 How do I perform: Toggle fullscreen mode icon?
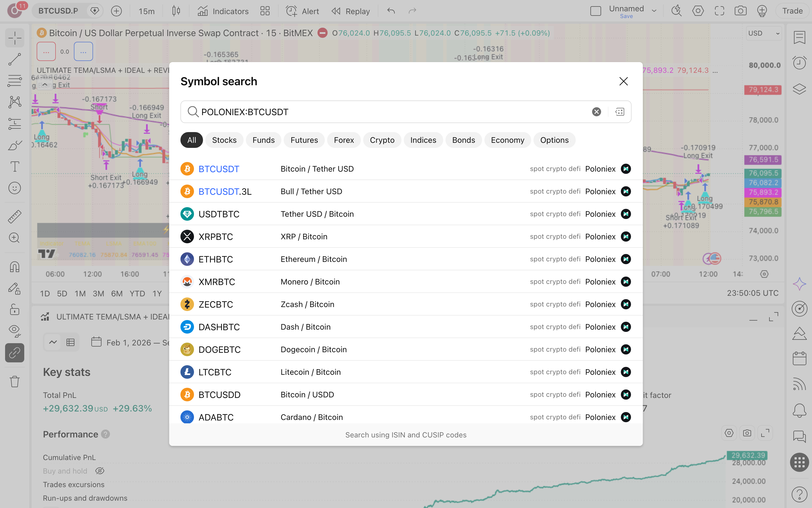pyautogui.click(x=720, y=11)
